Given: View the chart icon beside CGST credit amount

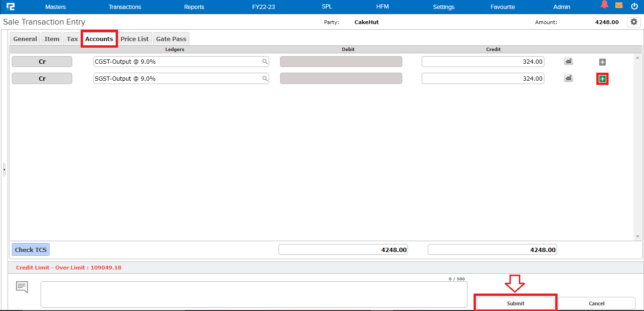Looking at the screenshot, I should 568,61.
